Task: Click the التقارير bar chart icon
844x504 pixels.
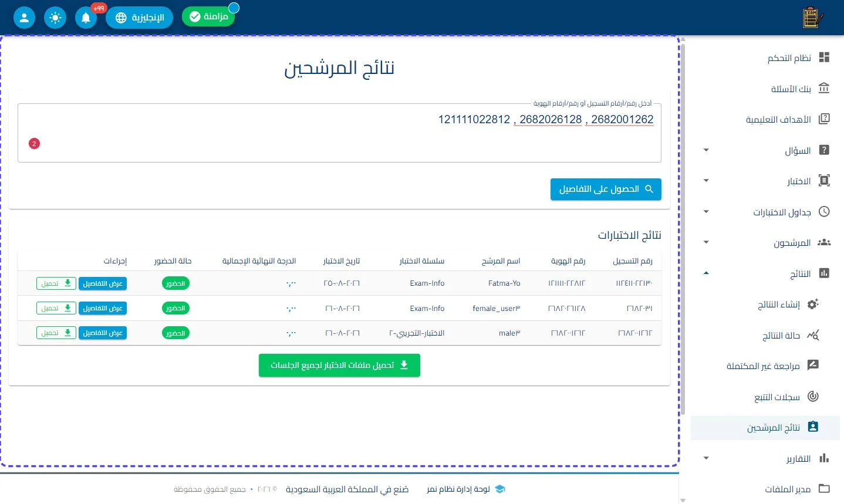Action: [x=824, y=458]
